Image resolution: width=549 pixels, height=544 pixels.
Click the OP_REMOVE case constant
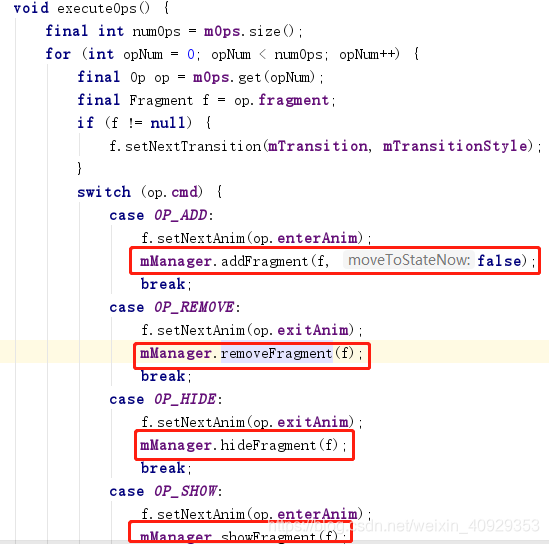pos(194,307)
